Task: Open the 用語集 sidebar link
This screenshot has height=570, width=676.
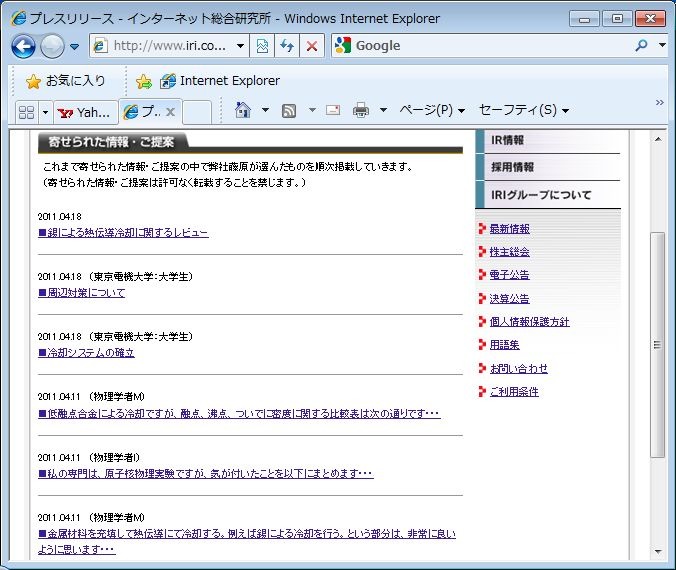Action: tap(504, 345)
